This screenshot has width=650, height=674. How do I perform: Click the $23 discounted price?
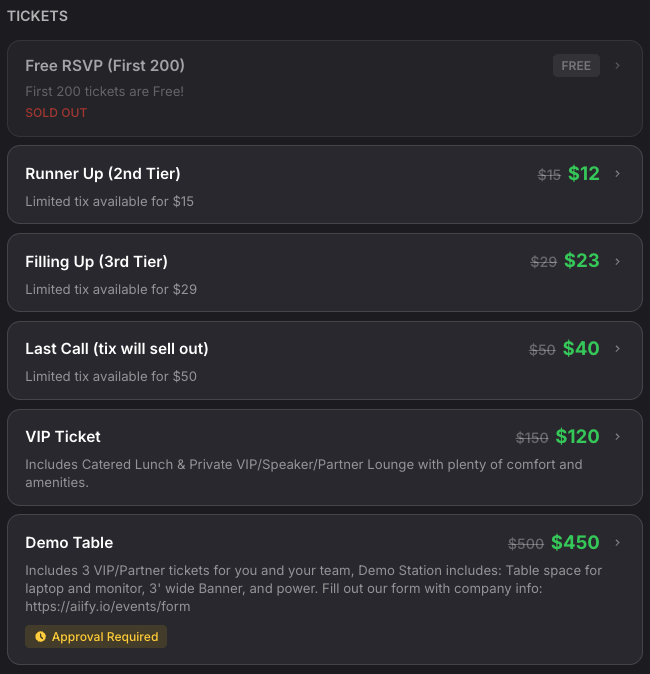click(x=582, y=261)
